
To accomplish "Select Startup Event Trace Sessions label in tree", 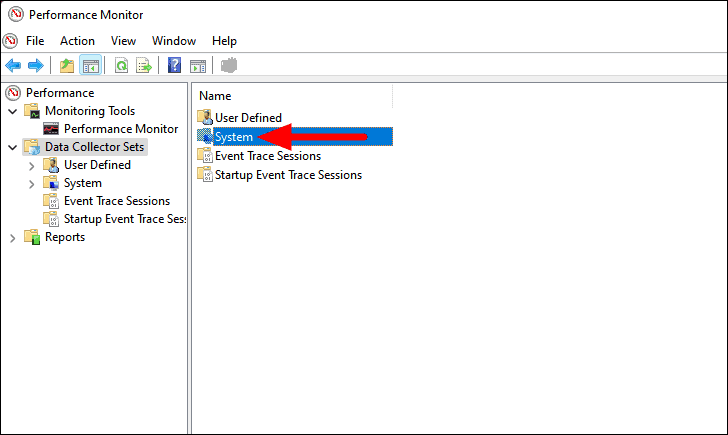I will point(124,219).
